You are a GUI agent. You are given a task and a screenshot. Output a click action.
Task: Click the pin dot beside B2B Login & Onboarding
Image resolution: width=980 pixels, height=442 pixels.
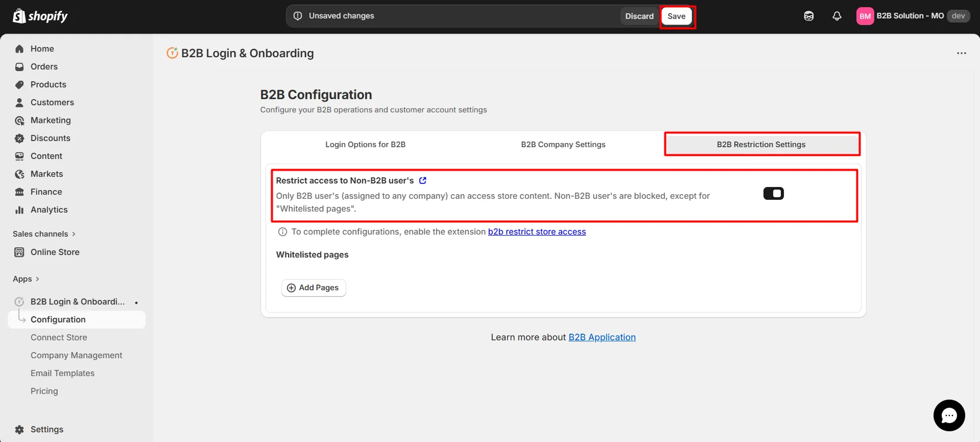(x=136, y=303)
